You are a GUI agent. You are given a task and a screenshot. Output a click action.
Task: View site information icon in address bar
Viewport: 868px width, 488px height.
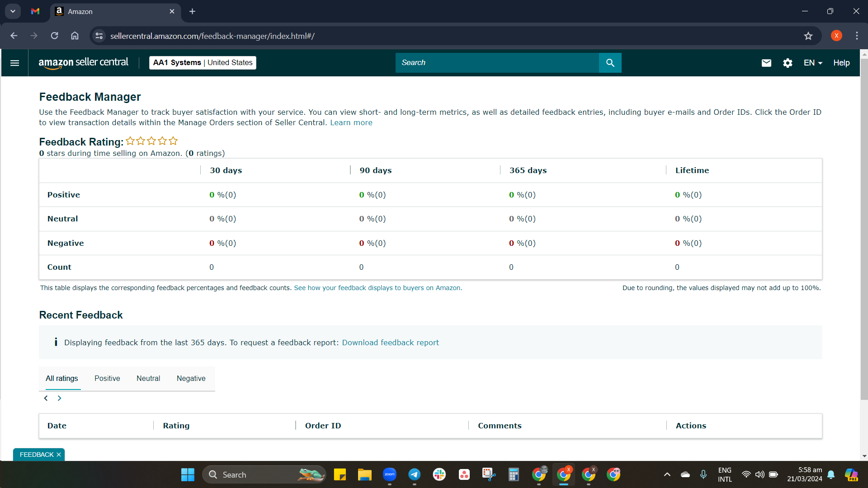99,36
